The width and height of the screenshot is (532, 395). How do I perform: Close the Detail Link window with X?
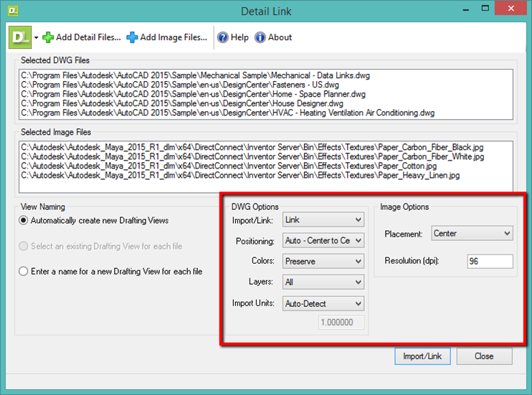[x=511, y=8]
